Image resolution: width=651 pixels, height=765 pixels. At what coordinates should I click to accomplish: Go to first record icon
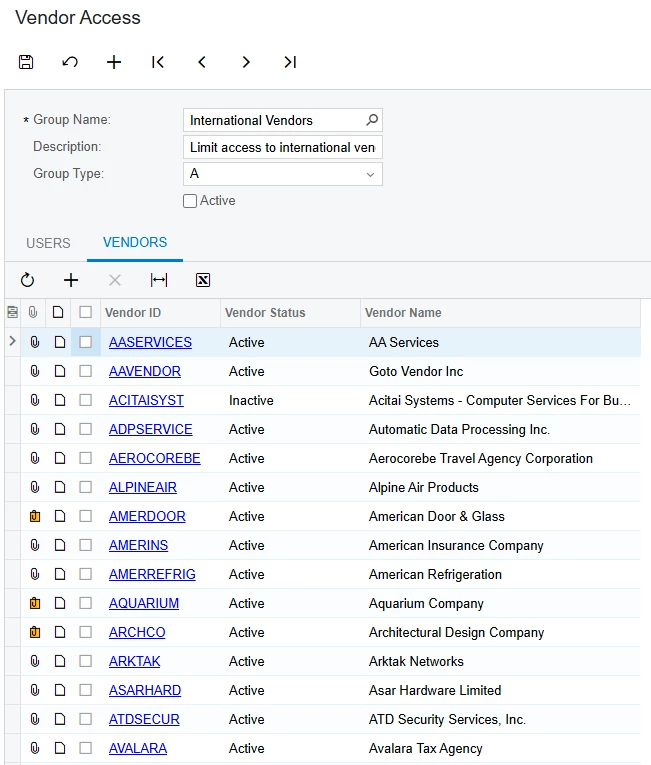pos(158,62)
